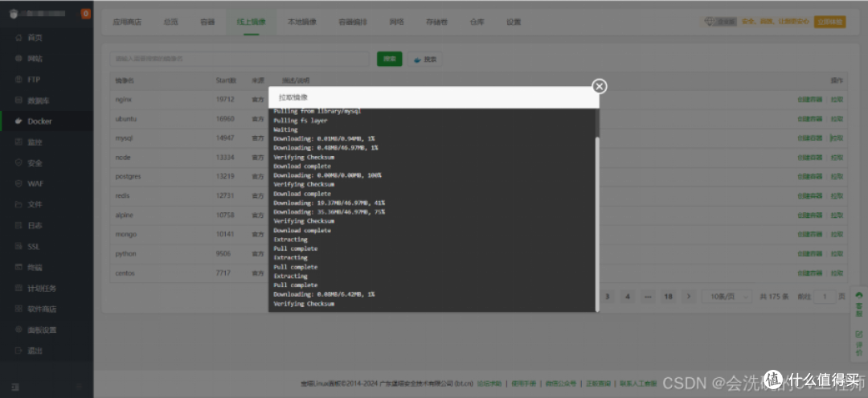Open 安全 security shield icon in sidebar
The height and width of the screenshot is (398, 868).
coord(18,162)
